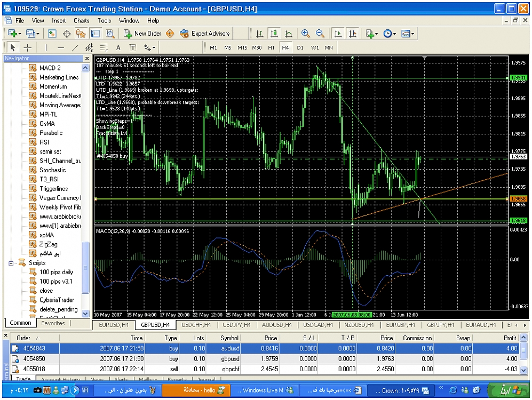Switch to the USDCHF,H4 chart tab
This screenshot has height=400, width=532.
pyautogui.click(x=195, y=324)
